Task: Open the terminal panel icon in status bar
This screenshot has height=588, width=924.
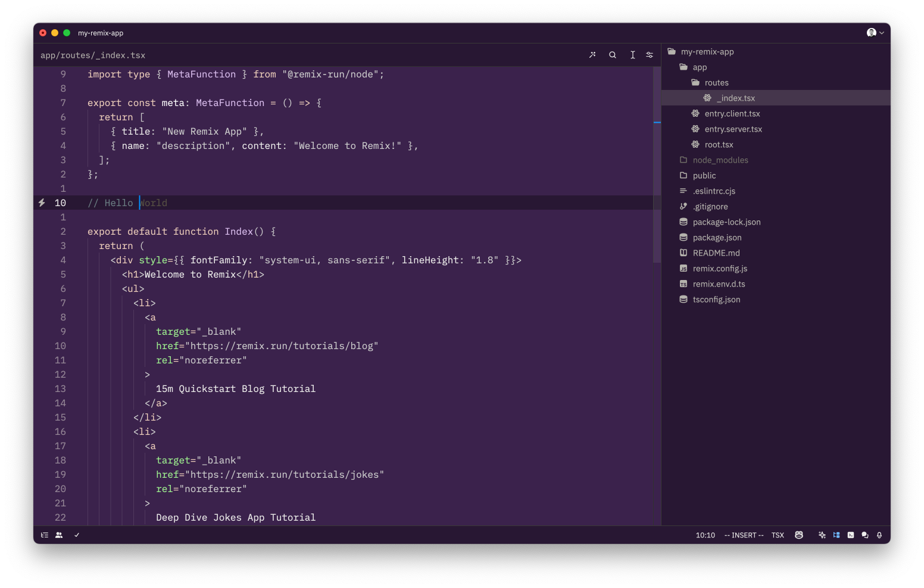Action: tap(851, 535)
